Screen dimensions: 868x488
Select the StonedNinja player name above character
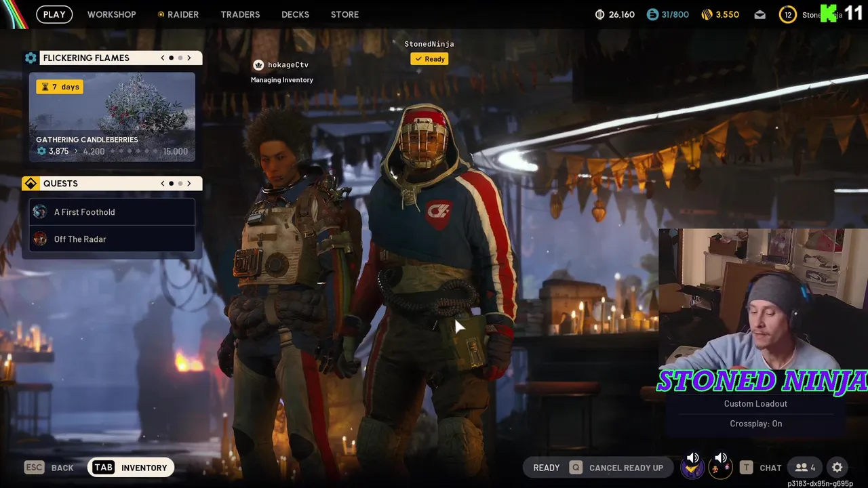pos(429,44)
